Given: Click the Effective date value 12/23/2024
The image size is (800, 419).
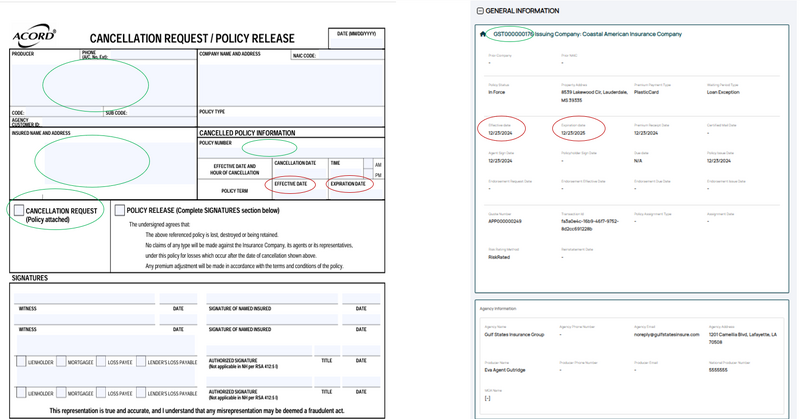Looking at the screenshot, I should coord(501,133).
